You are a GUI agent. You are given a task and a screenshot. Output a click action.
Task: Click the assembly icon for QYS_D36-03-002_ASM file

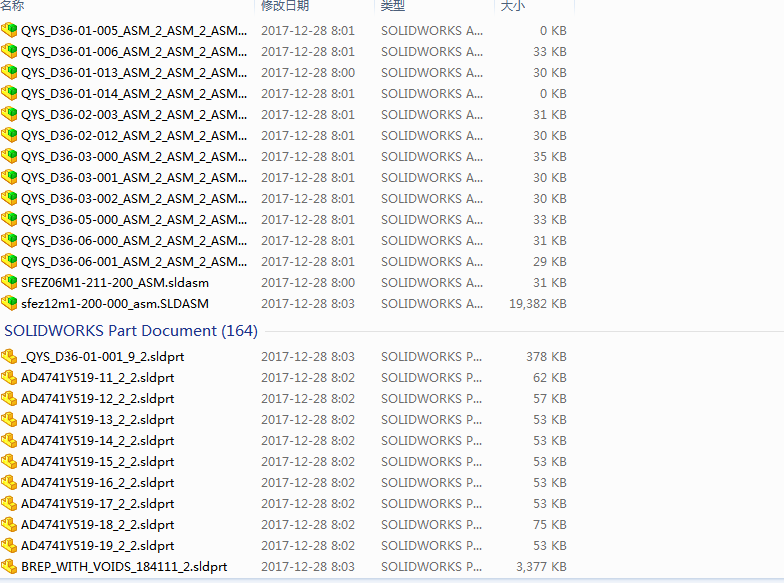pos(9,198)
